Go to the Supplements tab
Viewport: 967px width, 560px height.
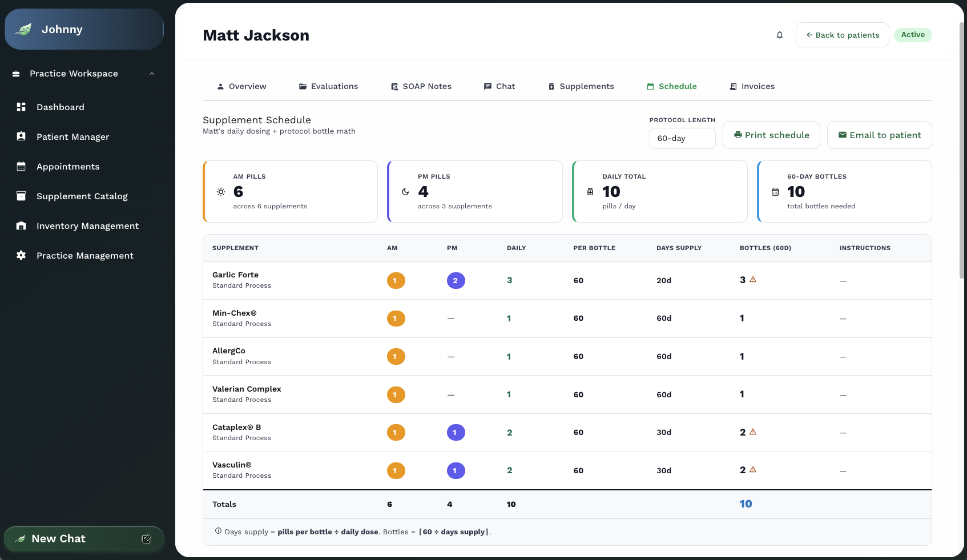click(581, 86)
